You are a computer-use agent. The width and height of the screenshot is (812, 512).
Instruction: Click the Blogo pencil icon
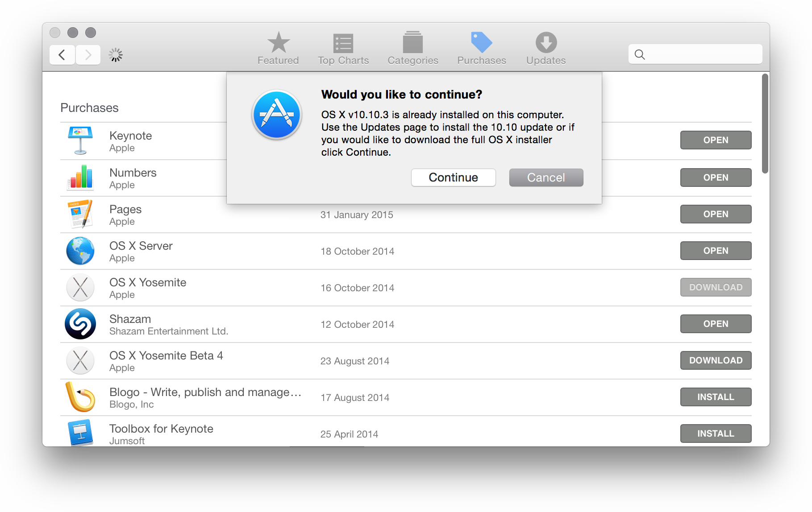click(80, 396)
